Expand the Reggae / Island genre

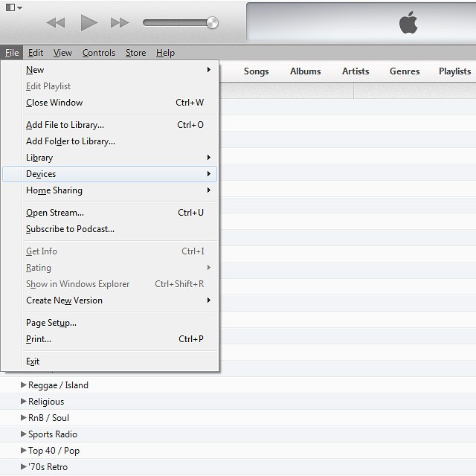tap(24, 385)
